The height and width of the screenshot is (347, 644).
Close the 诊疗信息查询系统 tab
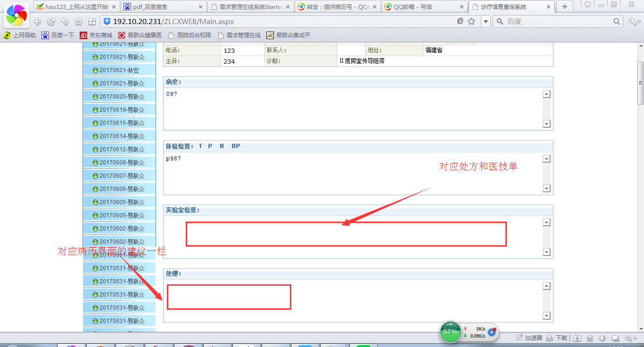pyautogui.click(x=548, y=7)
